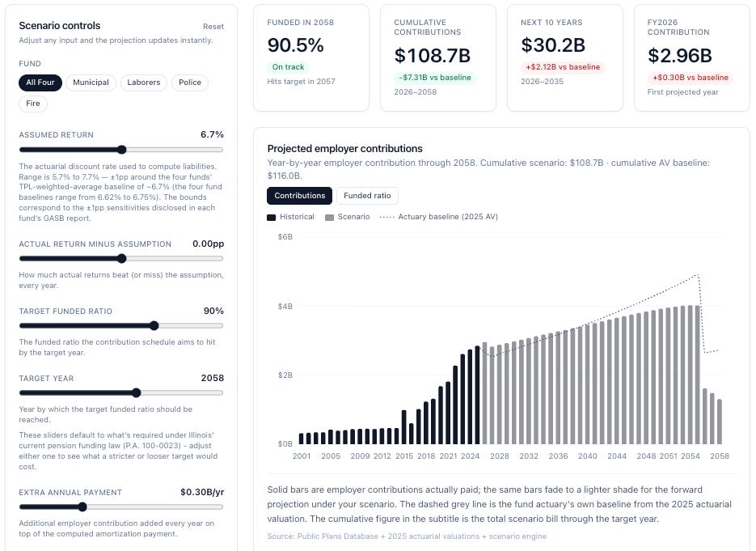
Task: Click the Assumed Return slider handle
Action: tap(122, 150)
